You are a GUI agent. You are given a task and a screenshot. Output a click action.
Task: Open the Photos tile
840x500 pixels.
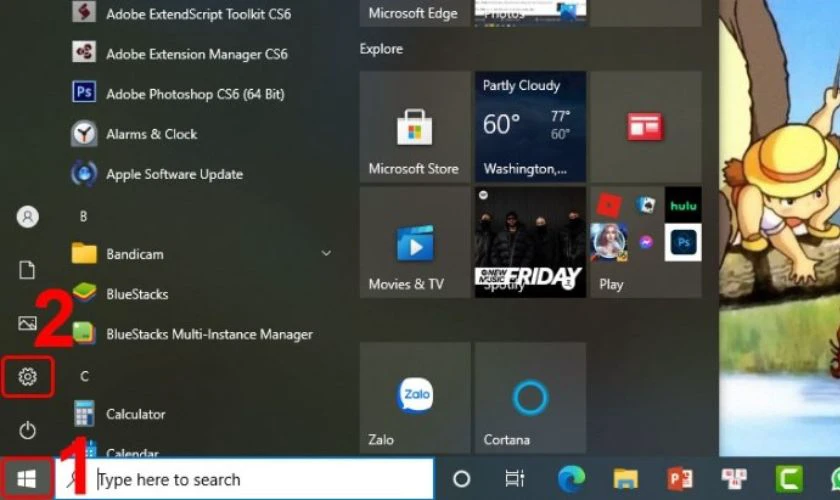530,13
